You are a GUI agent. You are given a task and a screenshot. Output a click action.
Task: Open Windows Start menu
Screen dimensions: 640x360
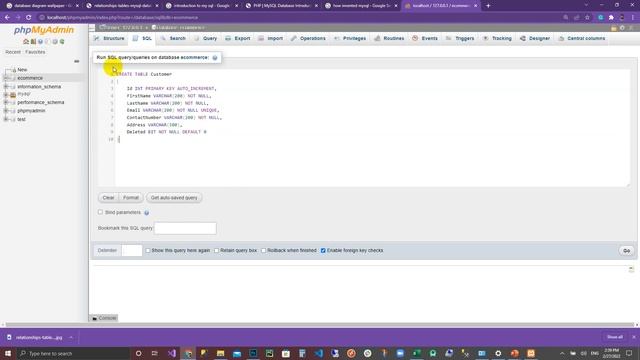8,353
